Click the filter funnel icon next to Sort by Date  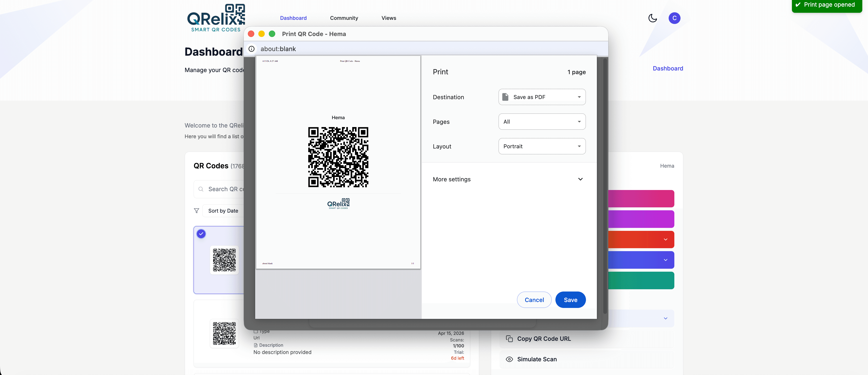[x=197, y=211]
